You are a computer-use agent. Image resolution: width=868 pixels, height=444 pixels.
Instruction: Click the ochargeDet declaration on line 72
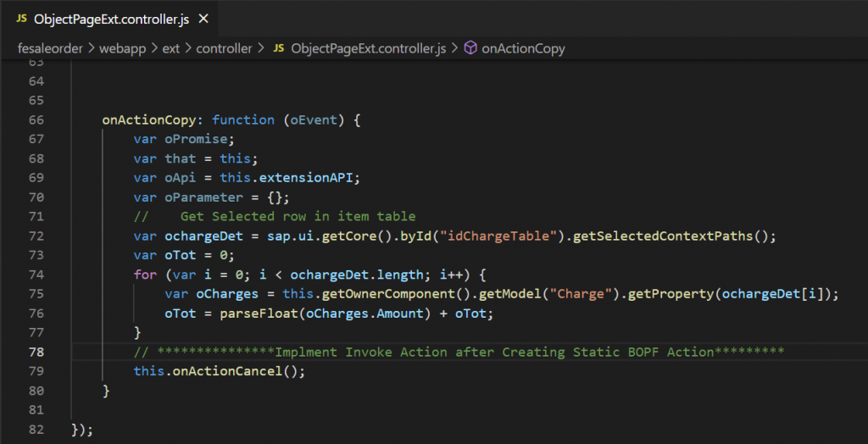coord(203,236)
